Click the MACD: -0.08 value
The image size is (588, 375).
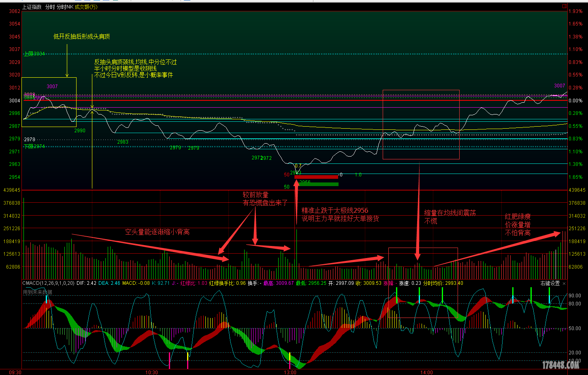tap(136, 283)
